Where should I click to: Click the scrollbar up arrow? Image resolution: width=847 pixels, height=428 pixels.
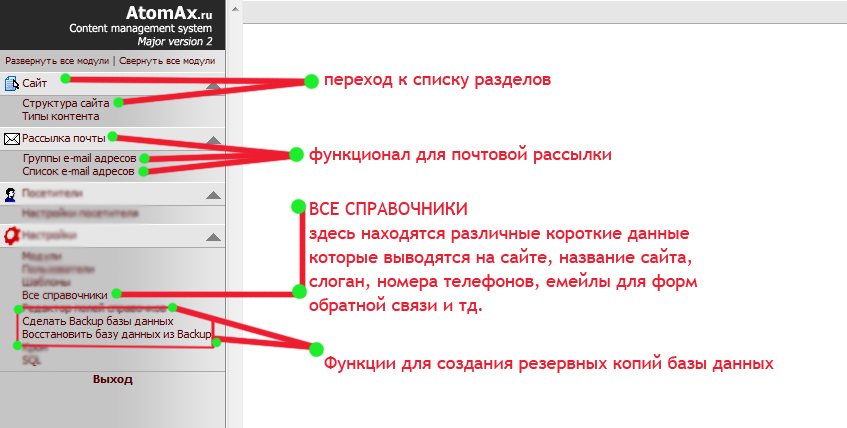[234, 9]
